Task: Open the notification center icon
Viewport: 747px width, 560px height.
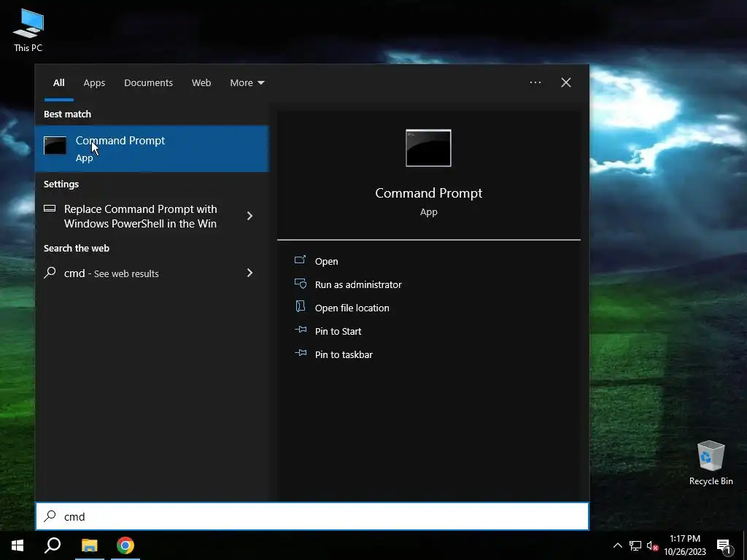Action: tap(724, 545)
